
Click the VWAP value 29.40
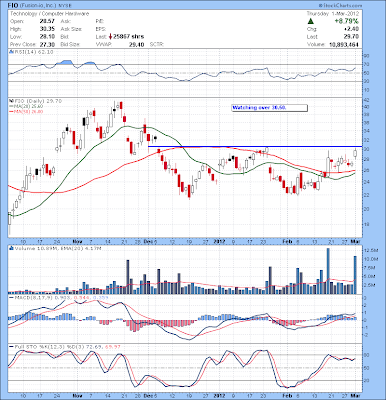tap(138, 44)
